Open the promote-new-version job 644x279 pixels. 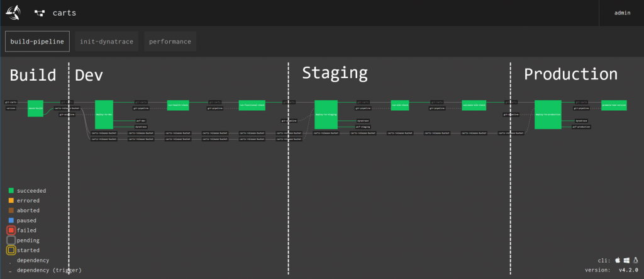pyautogui.click(x=614, y=105)
